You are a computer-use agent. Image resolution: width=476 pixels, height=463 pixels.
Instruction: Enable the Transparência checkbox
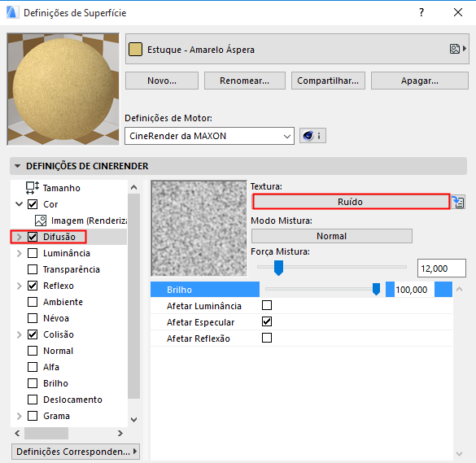tap(33, 269)
